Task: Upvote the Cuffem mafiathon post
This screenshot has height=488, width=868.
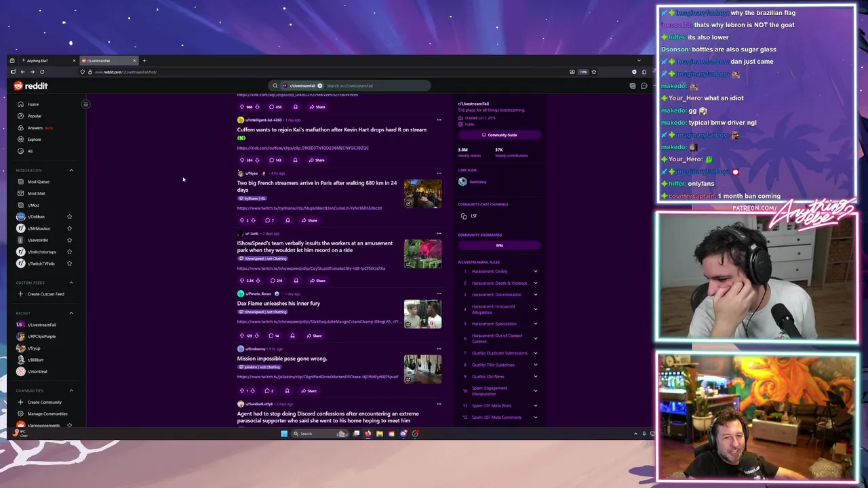Action: pos(241,160)
